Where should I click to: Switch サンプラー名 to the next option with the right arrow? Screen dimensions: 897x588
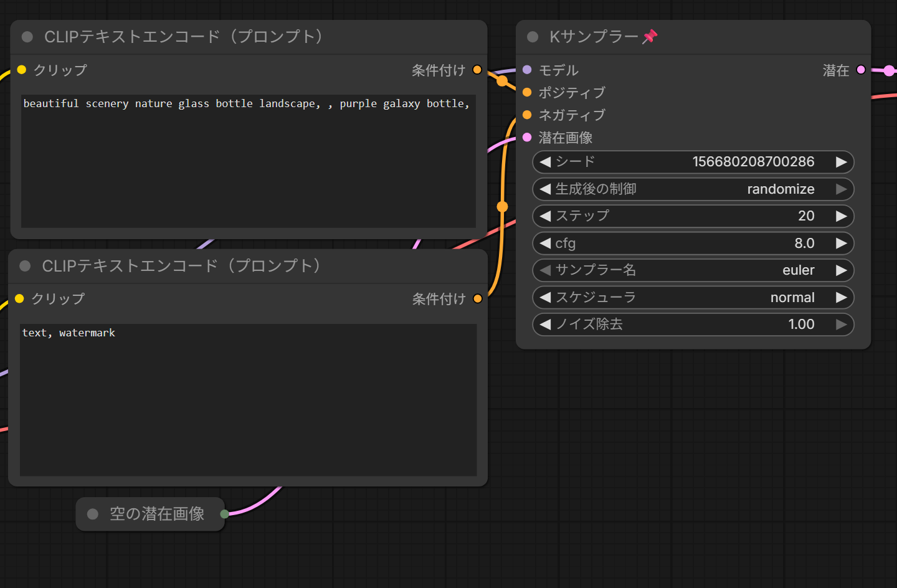841,270
